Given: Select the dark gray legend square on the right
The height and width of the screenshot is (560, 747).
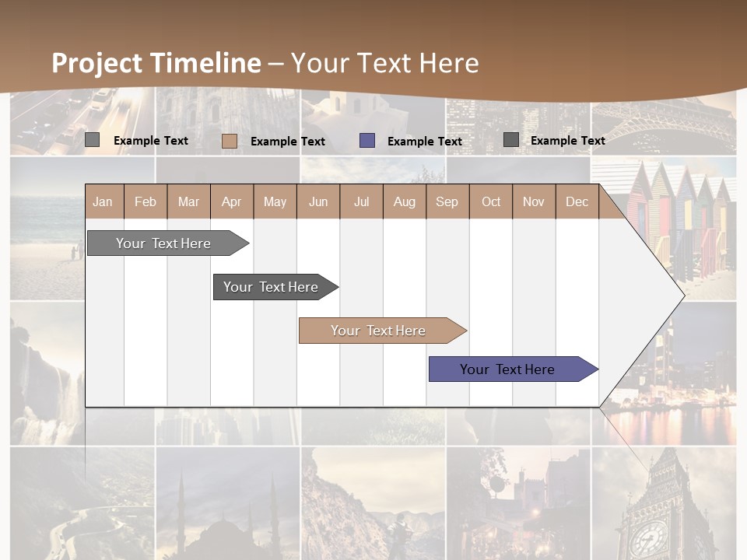Looking at the screenshot, I should 510,141.
